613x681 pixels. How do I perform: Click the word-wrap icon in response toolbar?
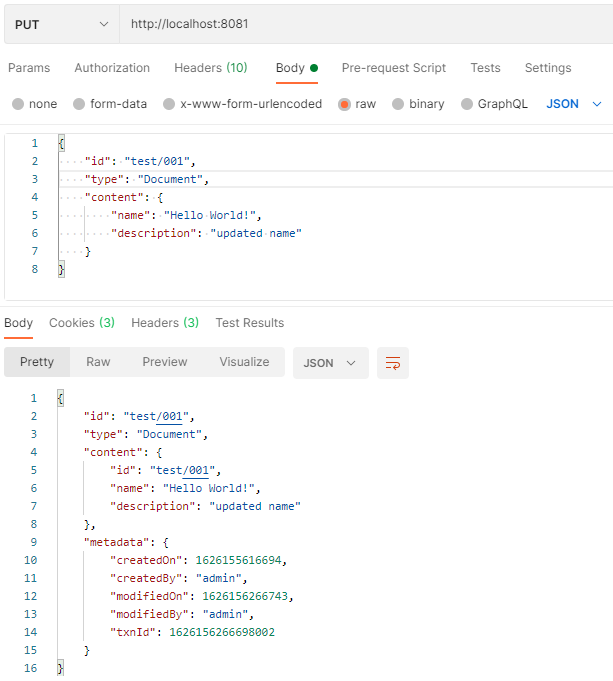[393, 363]
